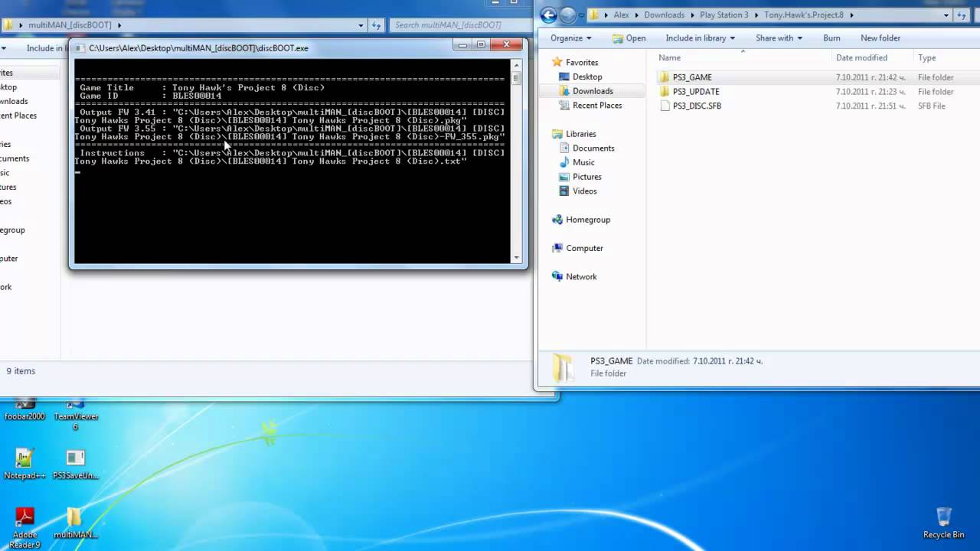Open Recent Places from the sidebar
Screen dimensions: 980x551
pos(597,106)
